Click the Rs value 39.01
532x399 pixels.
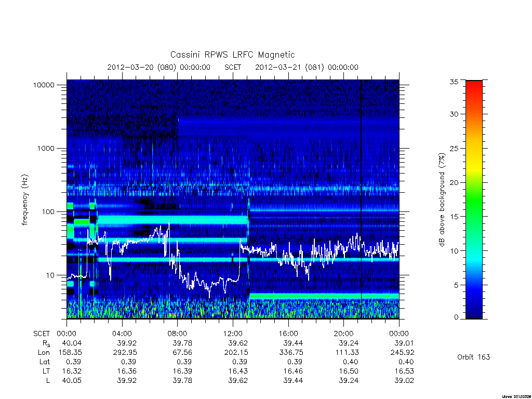404,343
